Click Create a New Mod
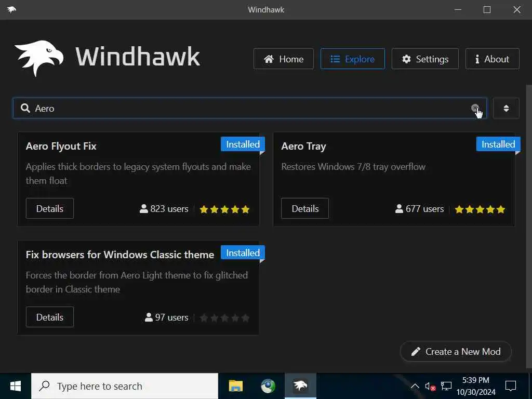The width and height of the screenshot is (532, 399). (x=456, y=352)
